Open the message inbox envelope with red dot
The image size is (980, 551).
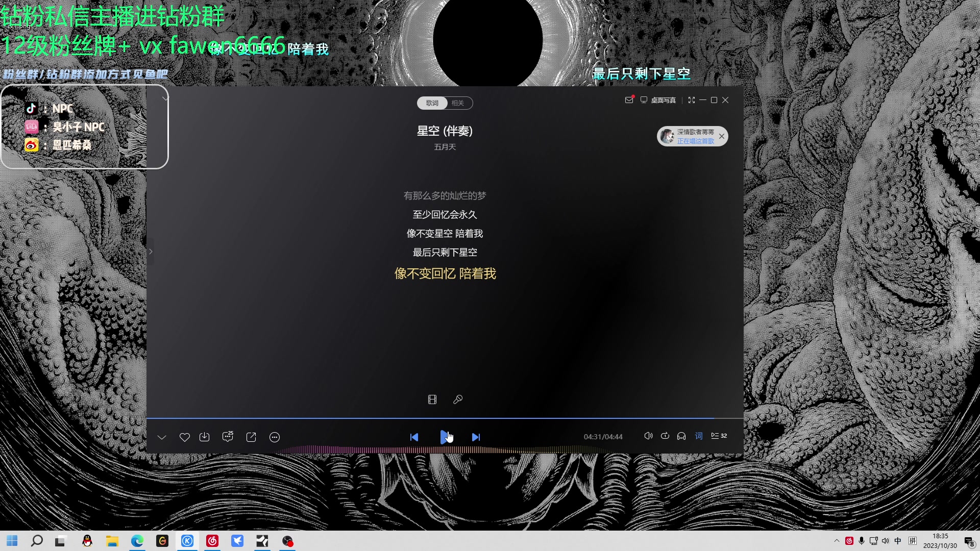(629, 100)
